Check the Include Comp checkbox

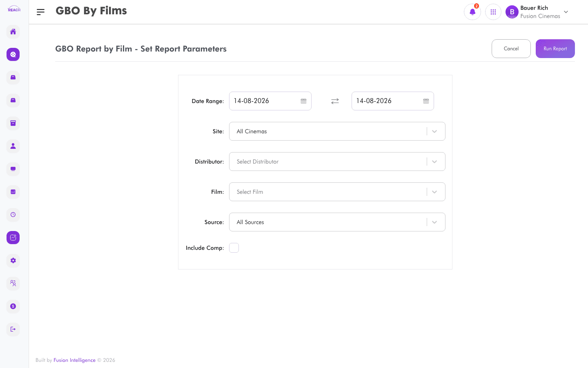coord(234,248)
